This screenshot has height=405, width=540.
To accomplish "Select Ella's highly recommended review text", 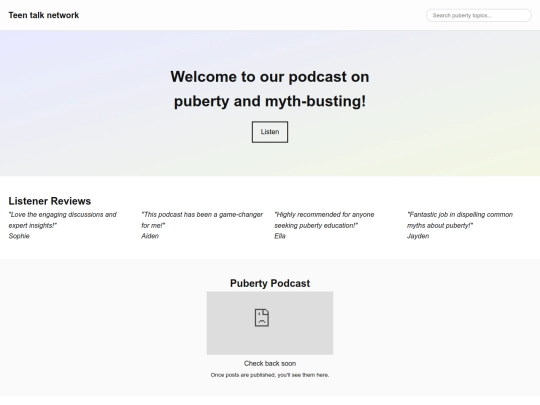I will [x=324, y=220].
